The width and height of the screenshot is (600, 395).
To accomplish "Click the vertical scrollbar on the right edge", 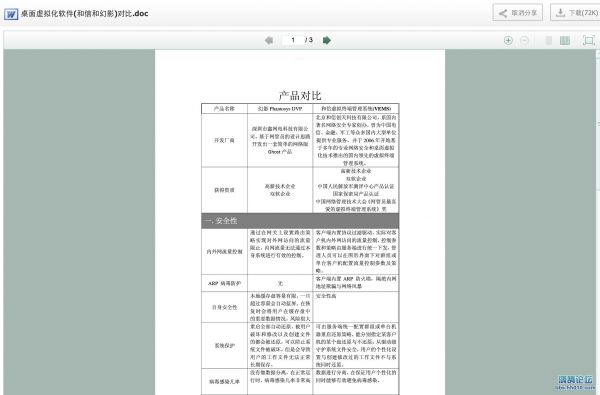I will click(598, 222).
